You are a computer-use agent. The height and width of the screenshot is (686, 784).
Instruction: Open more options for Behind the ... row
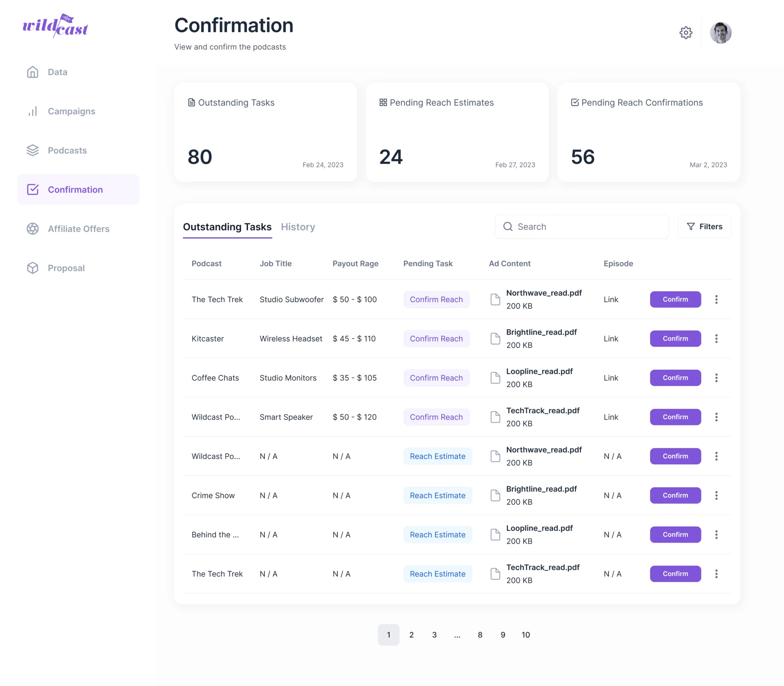(x=716, y=535)
